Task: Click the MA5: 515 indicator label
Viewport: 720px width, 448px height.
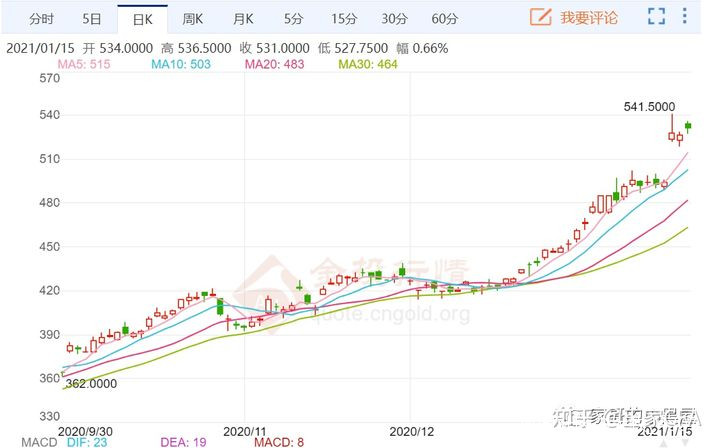Action: (x=84, y=64)
